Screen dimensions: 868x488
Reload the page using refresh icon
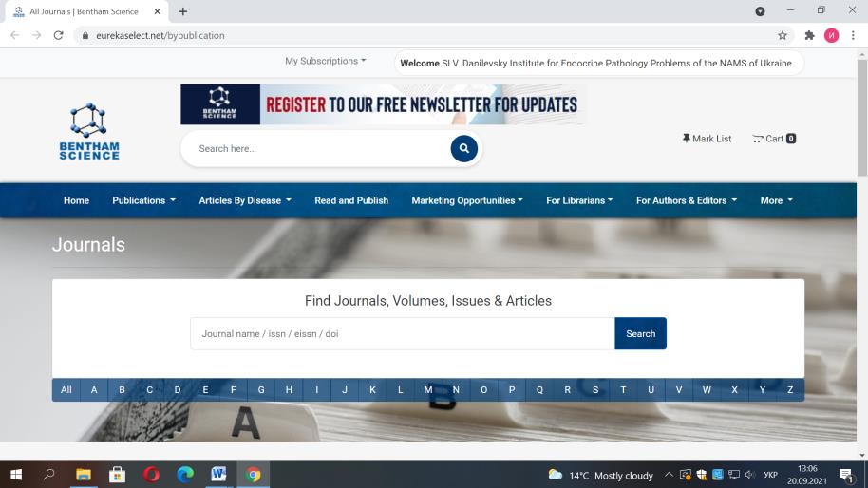tap(59, 35)
